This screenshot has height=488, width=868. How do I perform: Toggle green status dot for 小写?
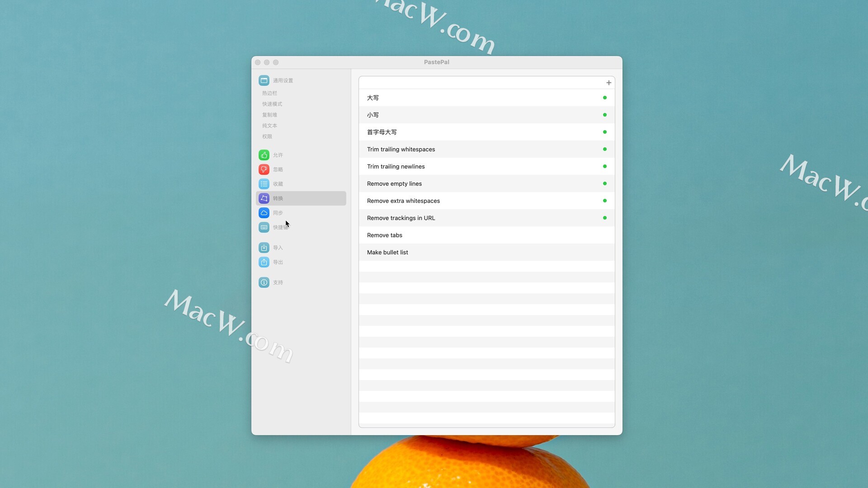pyautogui.click(x=605, y=115)
